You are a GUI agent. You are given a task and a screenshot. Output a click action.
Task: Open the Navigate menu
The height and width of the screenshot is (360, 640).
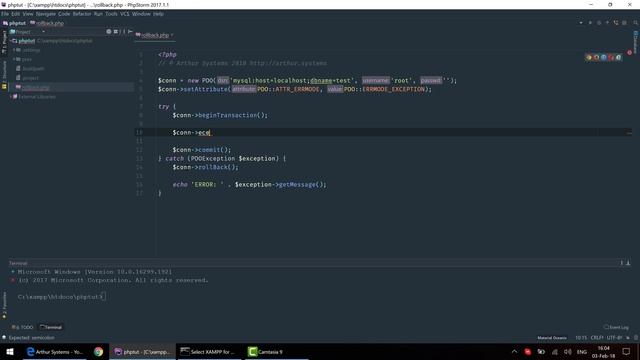[46, 14]
